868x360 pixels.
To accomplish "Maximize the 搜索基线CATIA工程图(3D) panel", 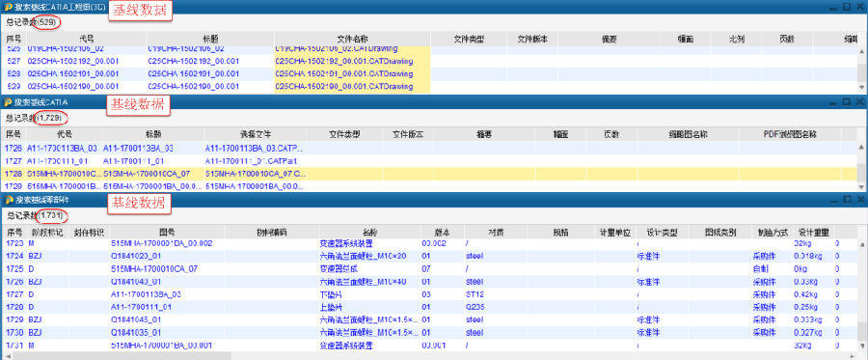I will [847, 7].
